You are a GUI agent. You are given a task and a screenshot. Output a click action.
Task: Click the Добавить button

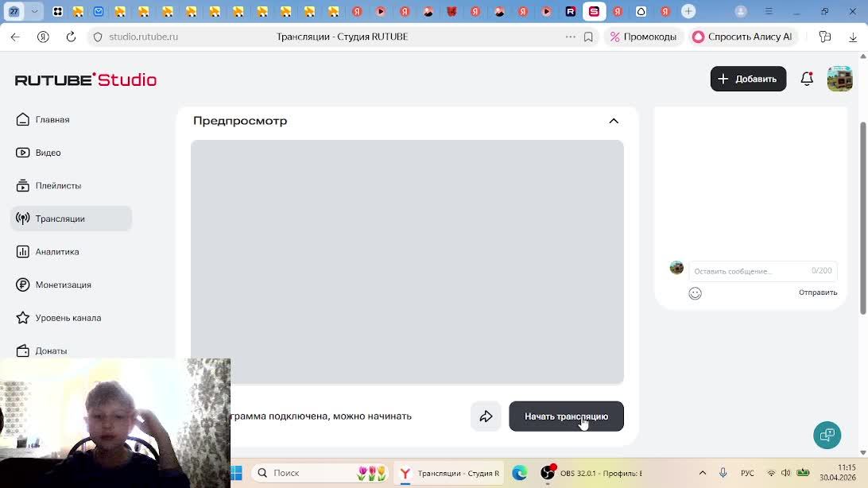coord(748,79)
